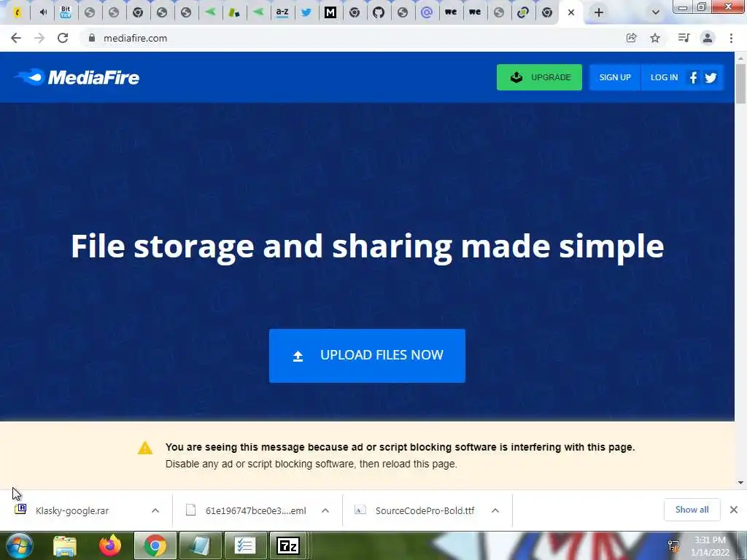Image resolution: width=747 pixels, height=560 pixels.
Task: Open the Chrome three-dot menu
Action: [731, 38]
